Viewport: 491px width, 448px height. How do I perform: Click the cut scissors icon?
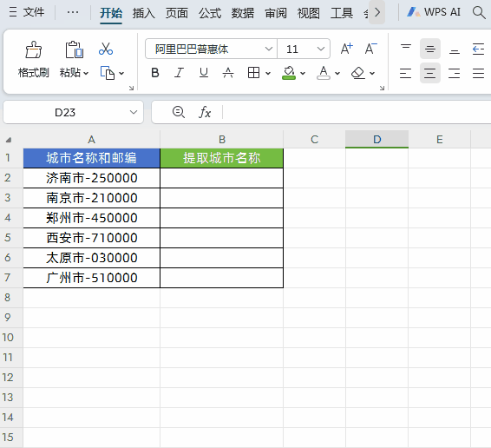pos(106,49)
